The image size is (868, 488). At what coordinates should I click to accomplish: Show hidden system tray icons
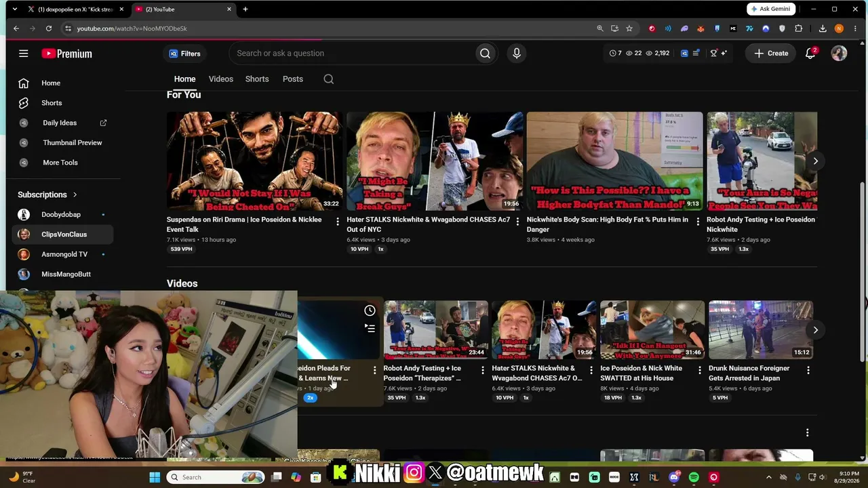(769, 477)
